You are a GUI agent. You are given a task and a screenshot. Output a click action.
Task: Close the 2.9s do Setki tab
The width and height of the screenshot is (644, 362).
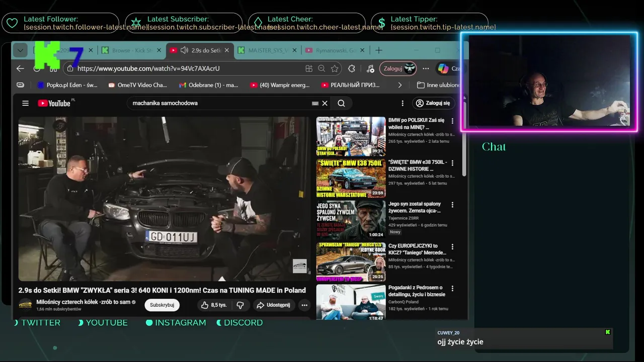pos(227,50)
